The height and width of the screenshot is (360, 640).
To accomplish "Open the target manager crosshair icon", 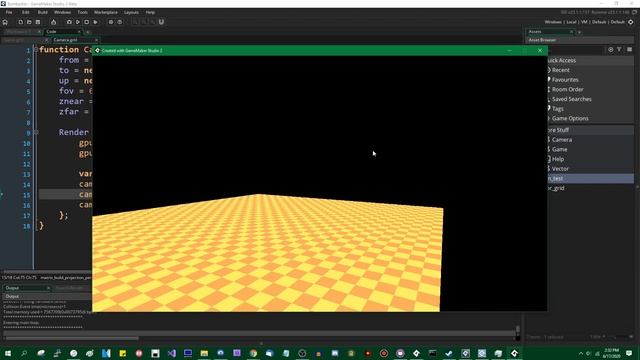I will [631, 22].
